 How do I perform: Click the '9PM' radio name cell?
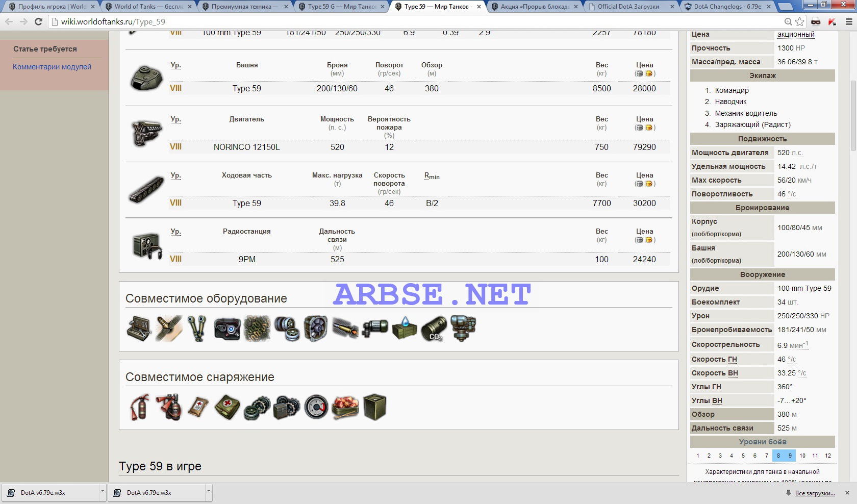247,259
